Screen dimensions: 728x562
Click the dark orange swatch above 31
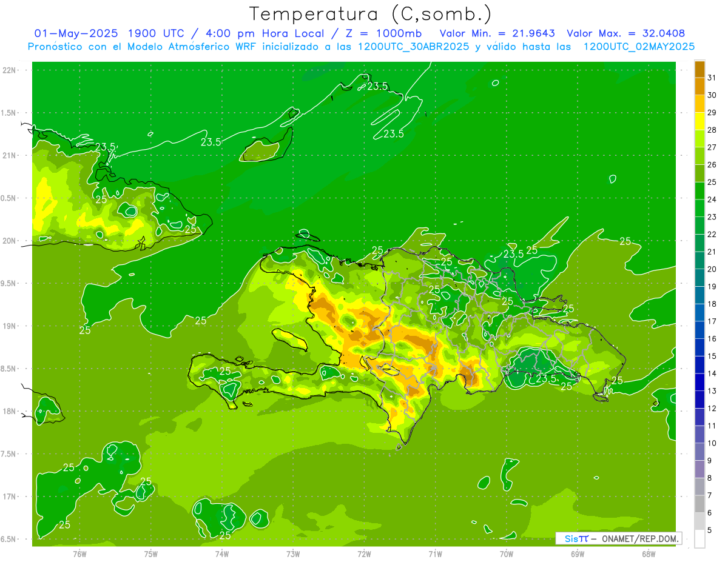click(699, 69)
